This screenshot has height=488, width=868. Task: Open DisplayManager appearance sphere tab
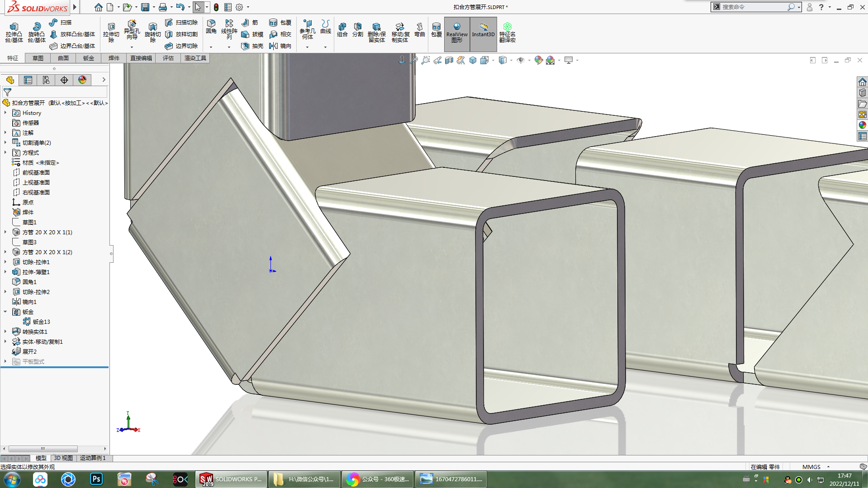pos(82,80)
